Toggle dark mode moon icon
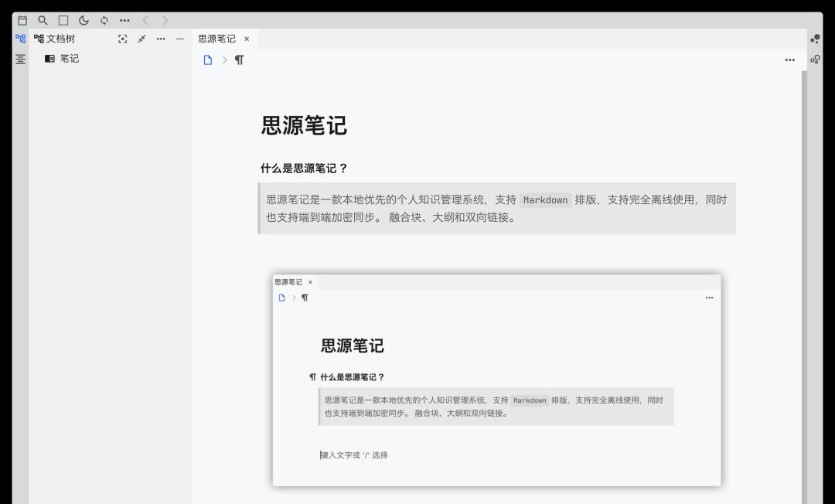The height and width of the screenshot is (504, 835). [83, 20]
